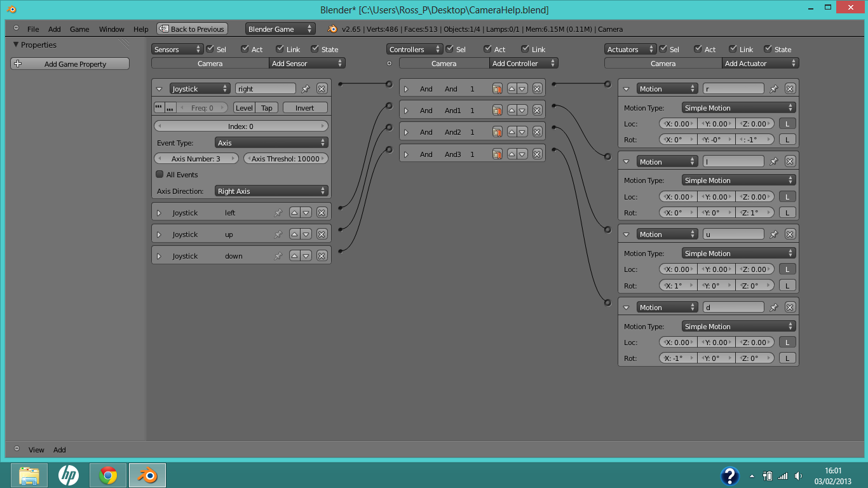This screenshot has width=868, height=488.
Task: Expand the 'down' Joystick sensor
Action: [x=159, y=256]
